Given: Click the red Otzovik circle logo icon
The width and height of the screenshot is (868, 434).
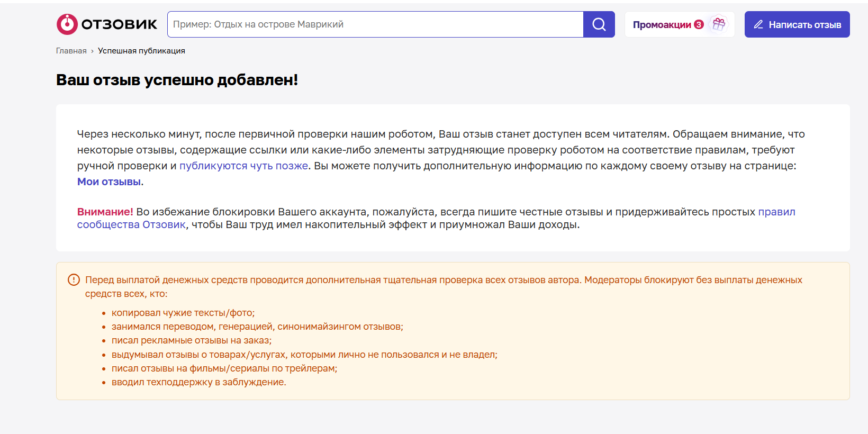Looking at the screenshot, I should 67,24.
